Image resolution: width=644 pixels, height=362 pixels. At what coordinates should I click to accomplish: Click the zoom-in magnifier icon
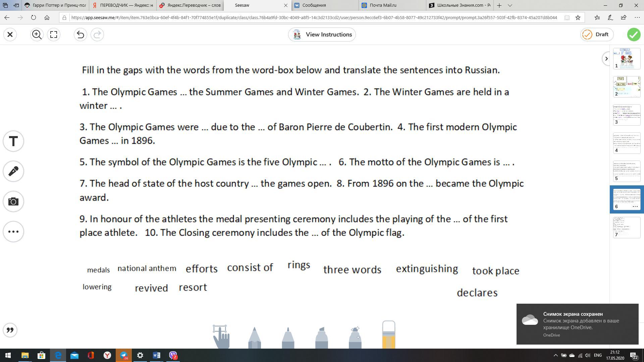coord(37,35)
